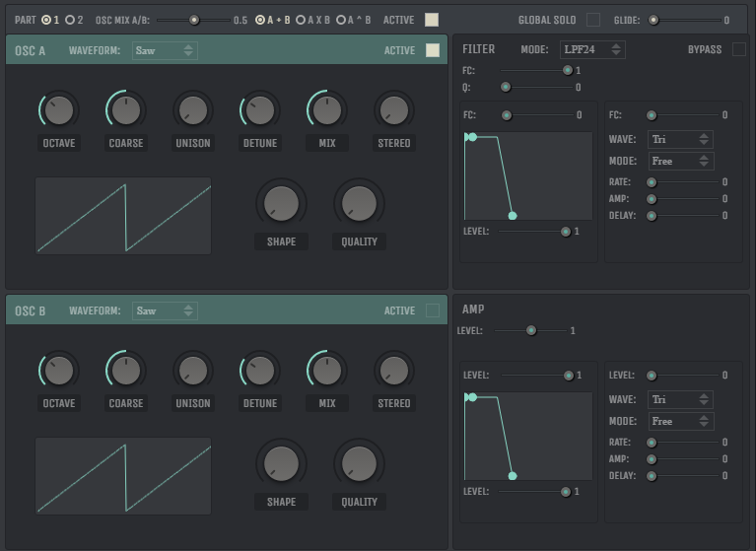Enable the OSC B Active checkbox
The height and width of the screenshot is (551, 756).
(x=432, y=311)
